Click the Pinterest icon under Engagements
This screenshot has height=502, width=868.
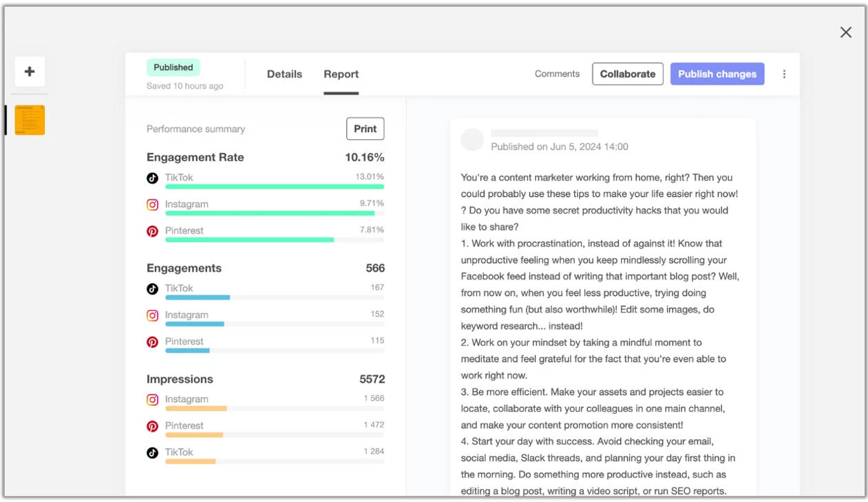point(153,342)
